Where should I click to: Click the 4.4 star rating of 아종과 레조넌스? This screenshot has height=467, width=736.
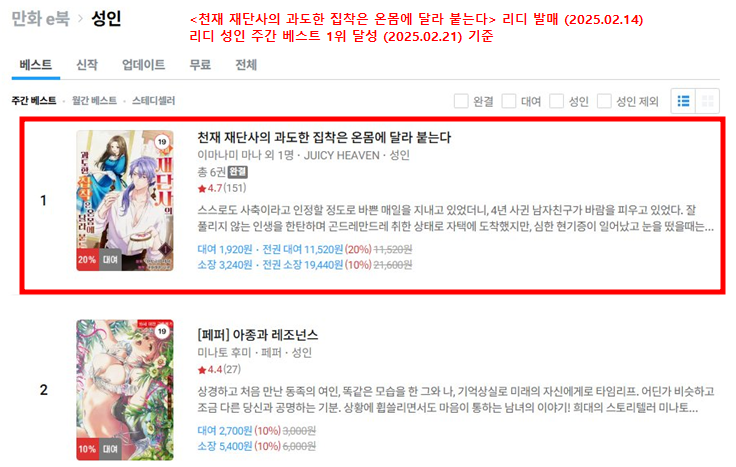219,370
